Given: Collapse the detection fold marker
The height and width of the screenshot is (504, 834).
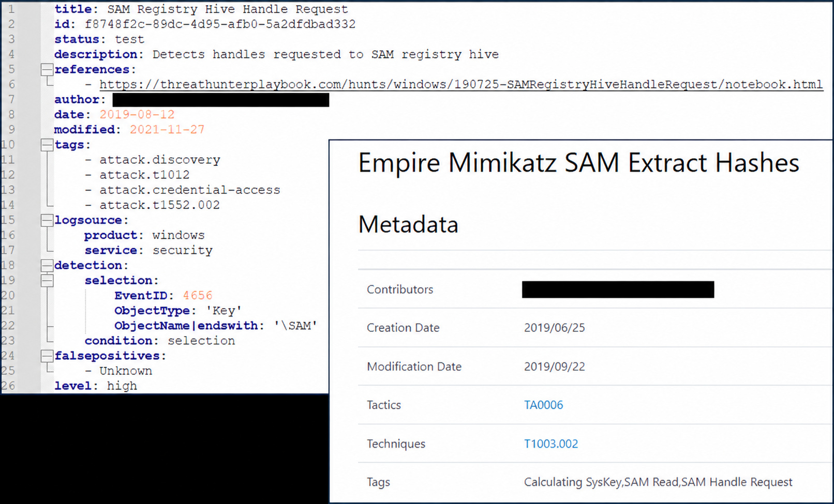Looking at the screenshot, I should click(x=47, y=265).
